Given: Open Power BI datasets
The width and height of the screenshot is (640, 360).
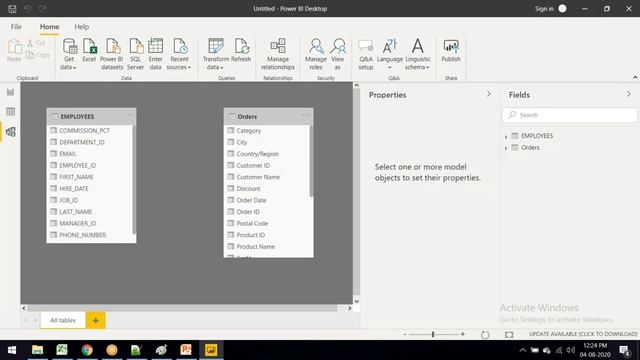Looking at the screenshot, I should (x=112, y=55).
